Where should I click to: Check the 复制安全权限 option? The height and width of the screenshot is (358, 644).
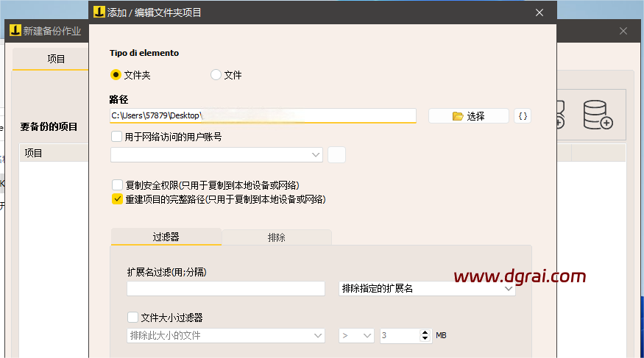[117, 185]
